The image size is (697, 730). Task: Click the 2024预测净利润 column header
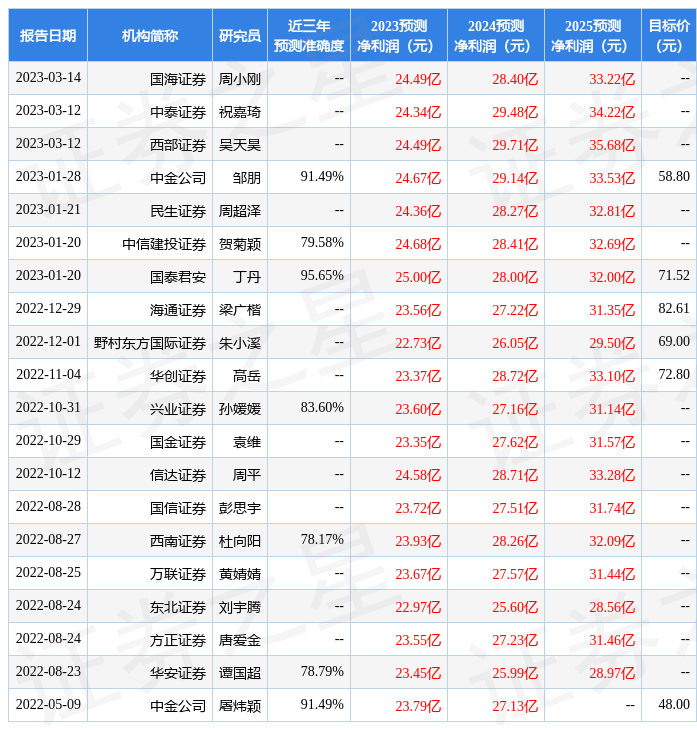point(496,35)
